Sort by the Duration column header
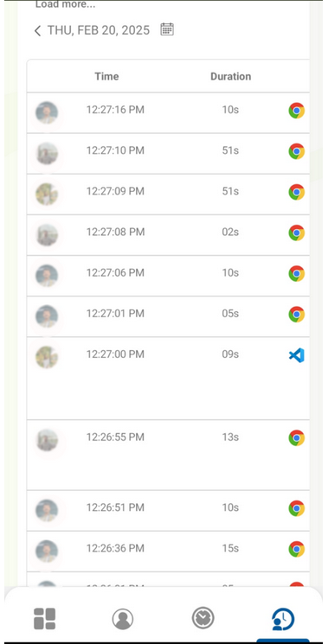 point(230,76)
